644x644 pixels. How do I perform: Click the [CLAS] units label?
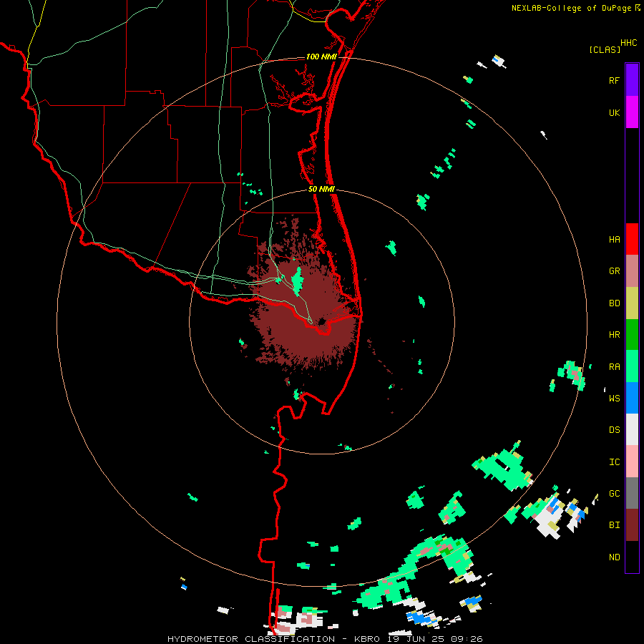click(604, 49)
